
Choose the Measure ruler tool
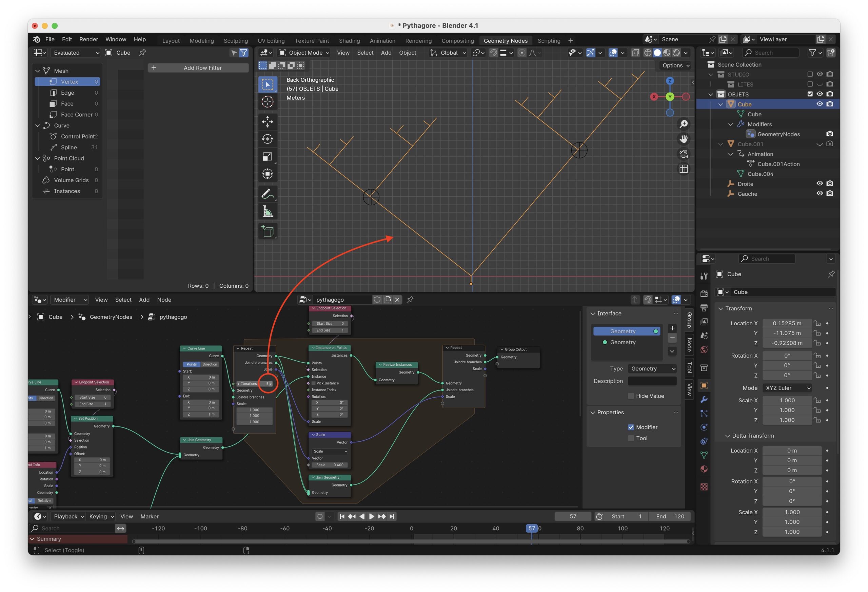[x=268, y=211]
